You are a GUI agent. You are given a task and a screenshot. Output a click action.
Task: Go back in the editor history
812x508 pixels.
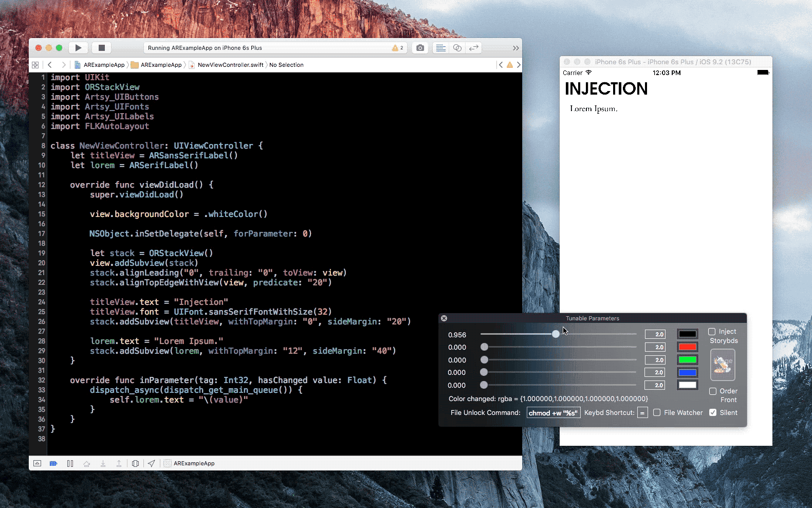click(x=50, y=65)
